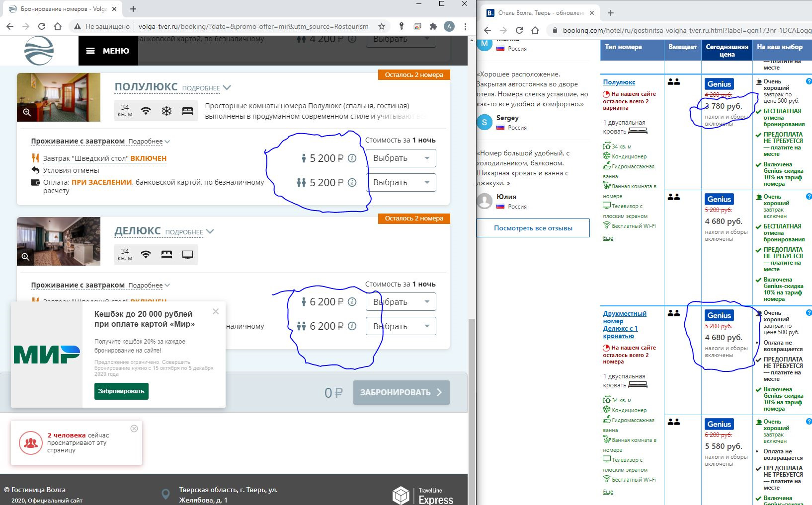Image resolution: width=812 pixels, height=505 pixels.
Task: Show info for Делюкс two-guest 6 200 price
Action: [352, 326]
